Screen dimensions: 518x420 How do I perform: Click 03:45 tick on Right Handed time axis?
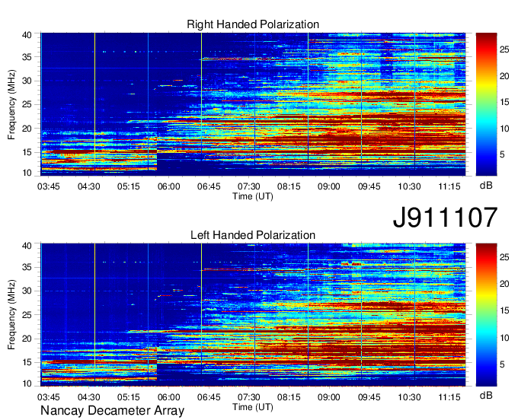click(x=49, y=186)
